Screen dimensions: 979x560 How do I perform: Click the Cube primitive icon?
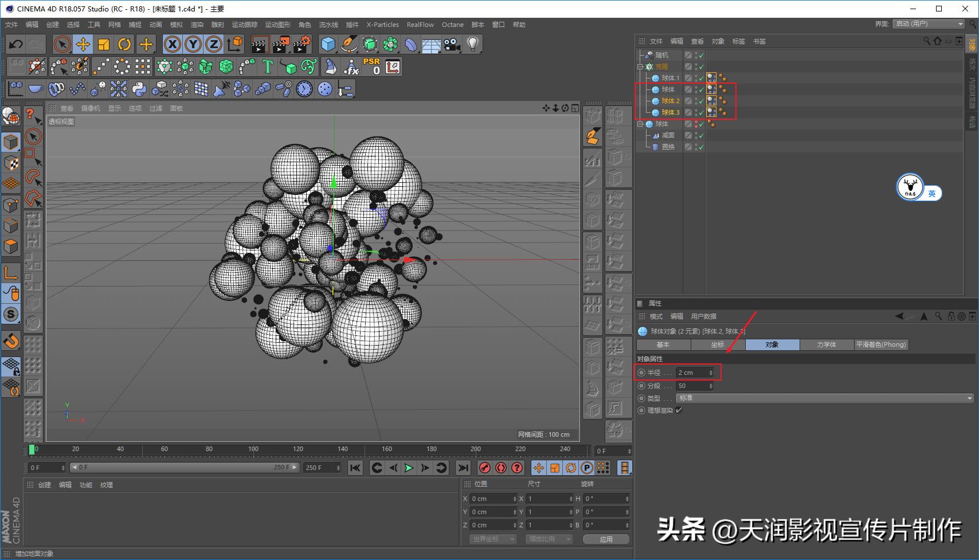[x=328, y=44]
